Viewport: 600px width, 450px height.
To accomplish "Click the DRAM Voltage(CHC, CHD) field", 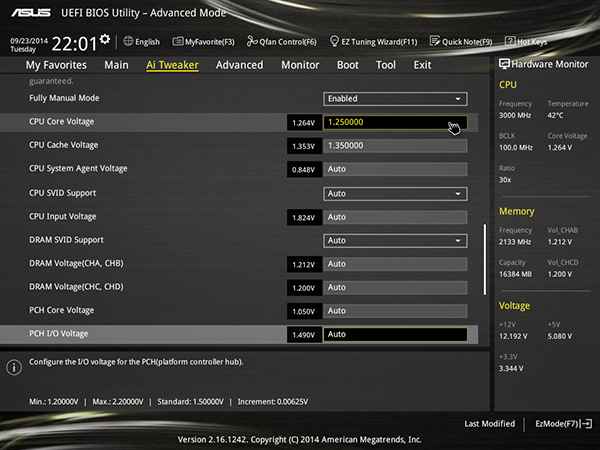I will [x=395, y=287].
